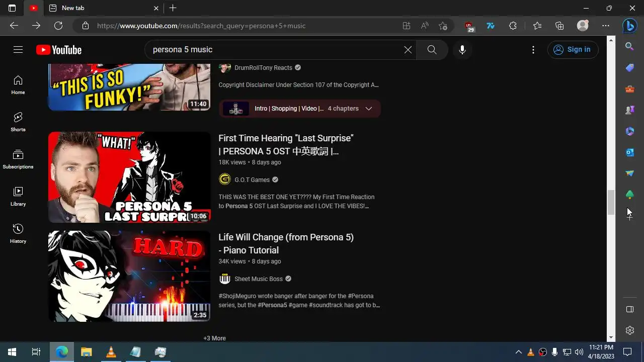The height and width of the screenshot is (362, 644).
Task: Close the New tab tab
Action: tap(156, 8)
